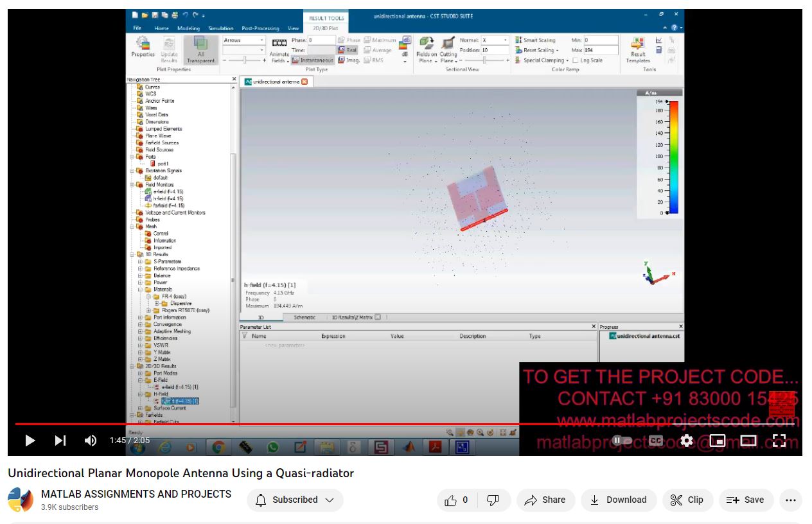Open the more actions ellipsis menu
Screen dimensions: 812x524
tap(791, 500)
